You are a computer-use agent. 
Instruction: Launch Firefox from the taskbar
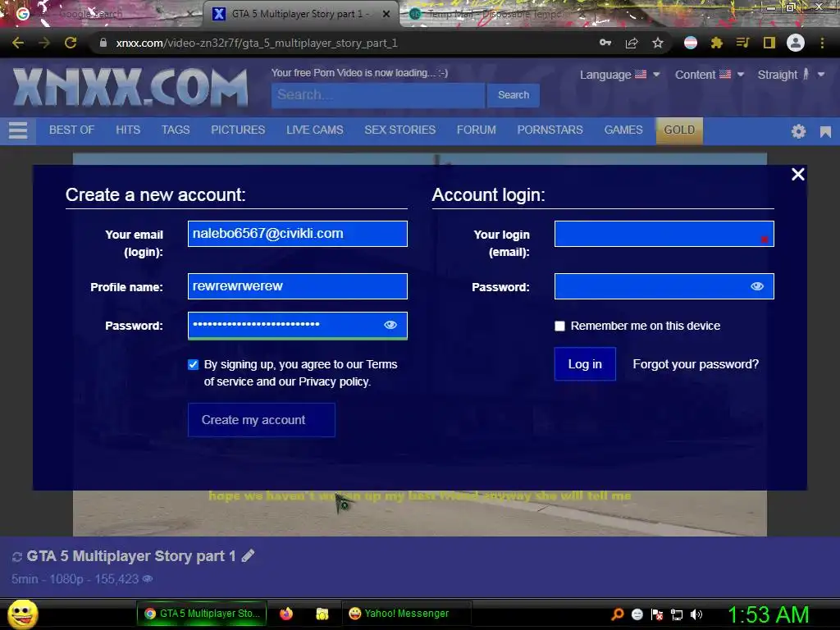pos(286,614)
